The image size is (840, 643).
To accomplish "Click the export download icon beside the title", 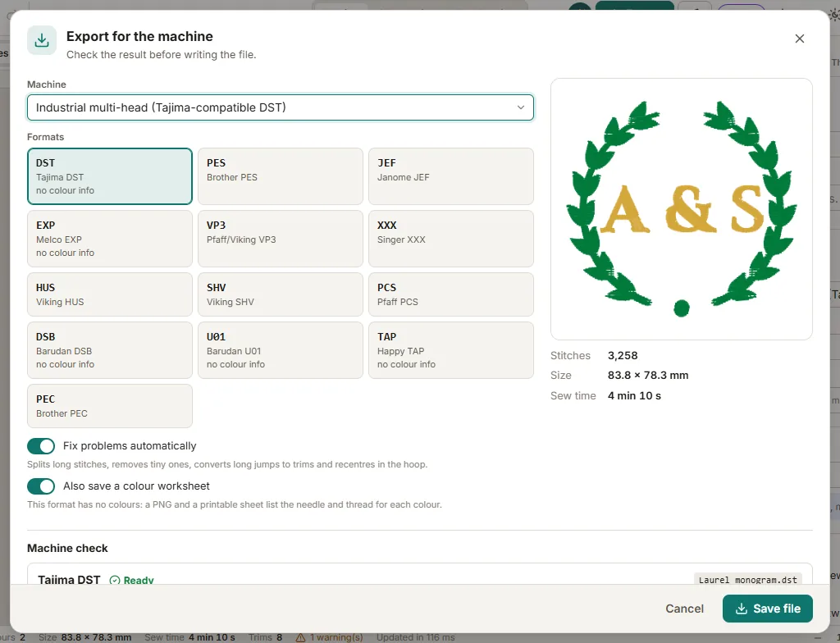I will 42,40.
